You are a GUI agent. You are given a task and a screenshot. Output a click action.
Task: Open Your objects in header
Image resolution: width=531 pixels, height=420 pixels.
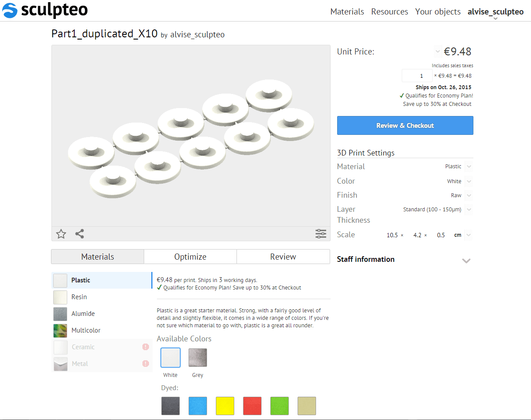[438, 12]
